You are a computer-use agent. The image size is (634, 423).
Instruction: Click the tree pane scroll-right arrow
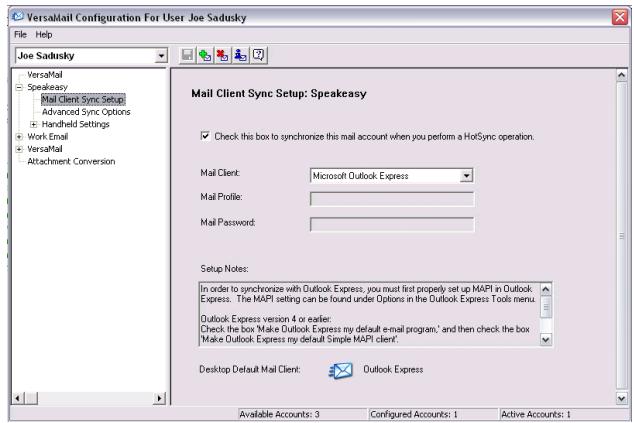coord(160,398)
